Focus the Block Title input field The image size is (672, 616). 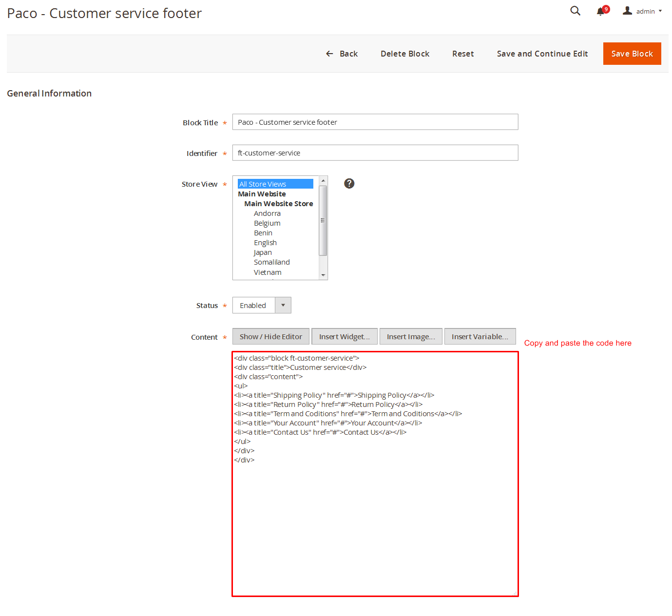point(375,122)
